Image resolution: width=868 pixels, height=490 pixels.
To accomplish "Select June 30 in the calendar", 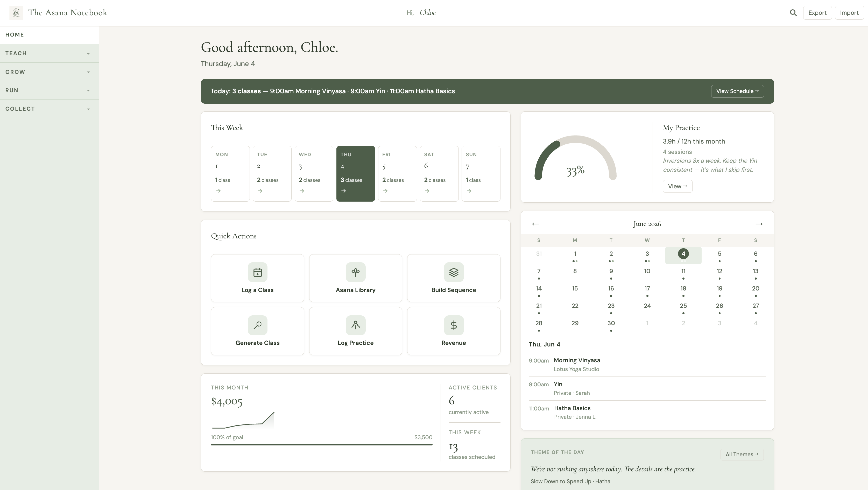I will [611, 325].
